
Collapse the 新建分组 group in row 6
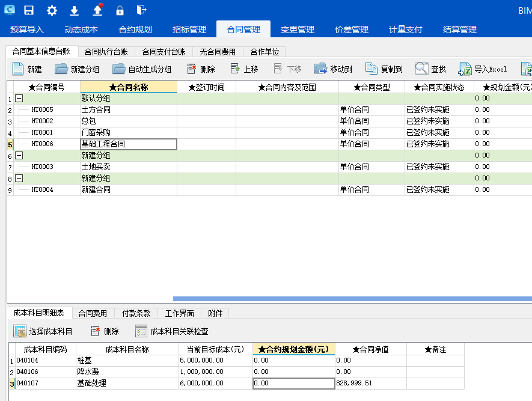click(x=19, y=155)
